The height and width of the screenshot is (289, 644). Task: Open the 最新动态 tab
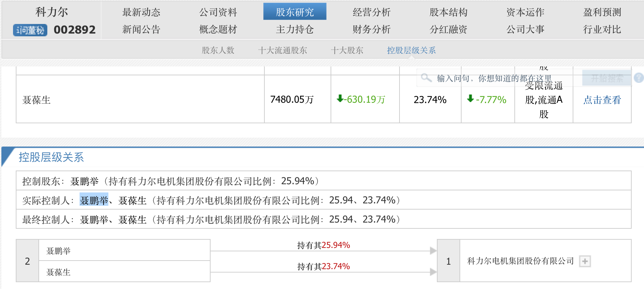click(x=141, y=12)
